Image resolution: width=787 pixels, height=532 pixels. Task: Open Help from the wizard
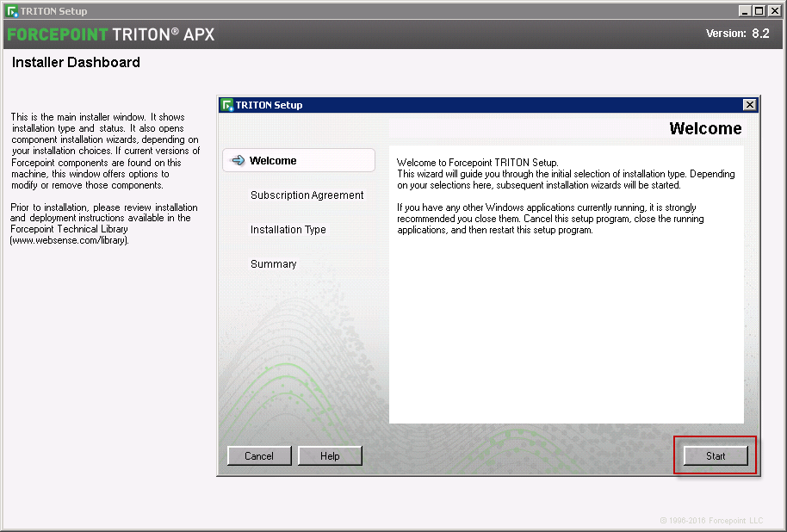tap(330, 455)
